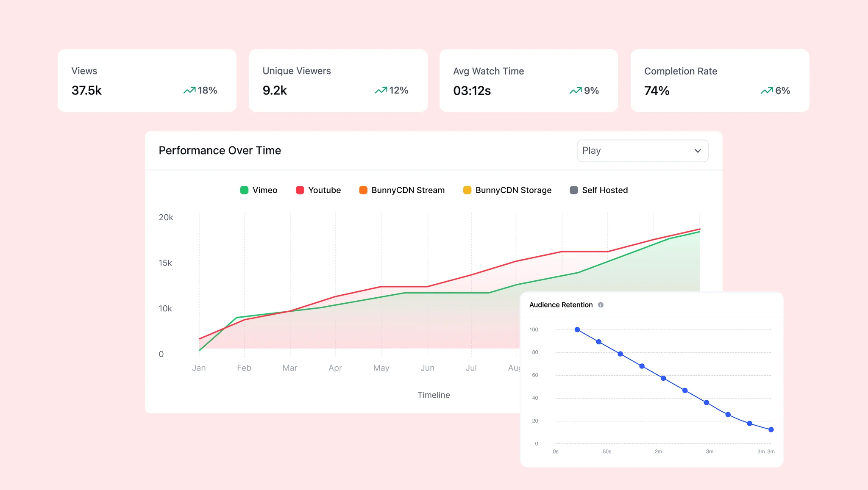Click the May axis label
Screen dimensions: 868x490
(381, 368)
